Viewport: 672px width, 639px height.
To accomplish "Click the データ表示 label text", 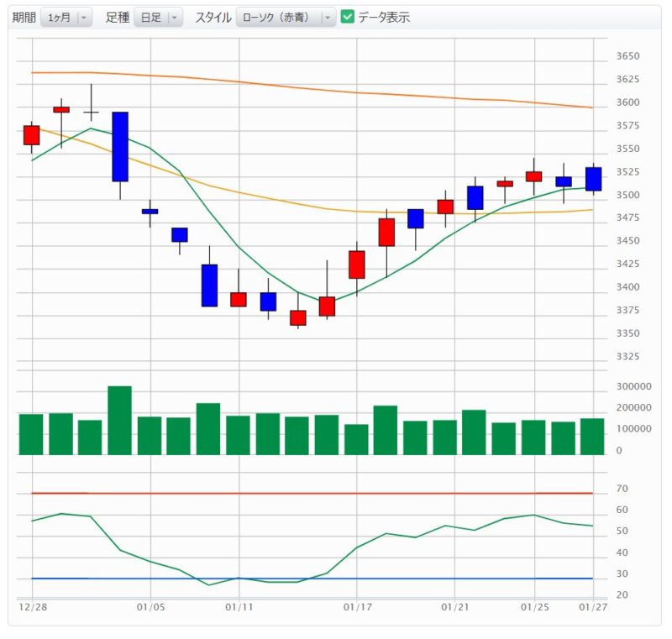I will [384, 18].
